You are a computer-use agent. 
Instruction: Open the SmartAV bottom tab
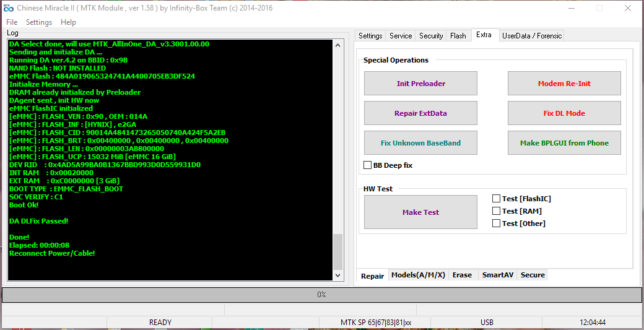[497, 275]
